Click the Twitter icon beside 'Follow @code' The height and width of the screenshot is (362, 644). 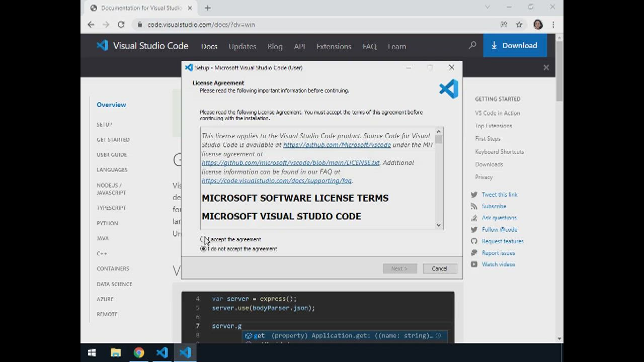[474, 229]
